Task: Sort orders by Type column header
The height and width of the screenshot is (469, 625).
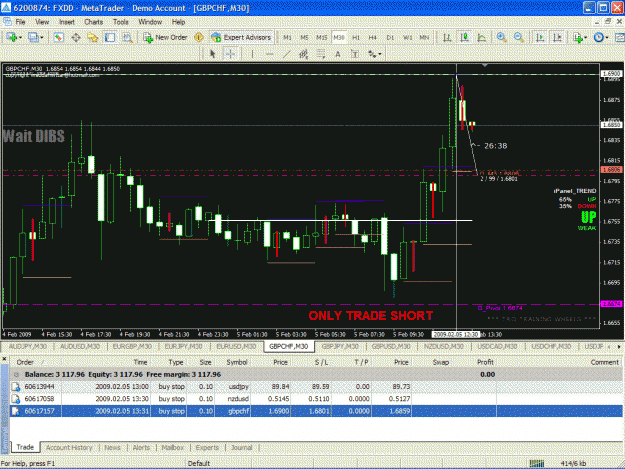Action: pos(175,362)
